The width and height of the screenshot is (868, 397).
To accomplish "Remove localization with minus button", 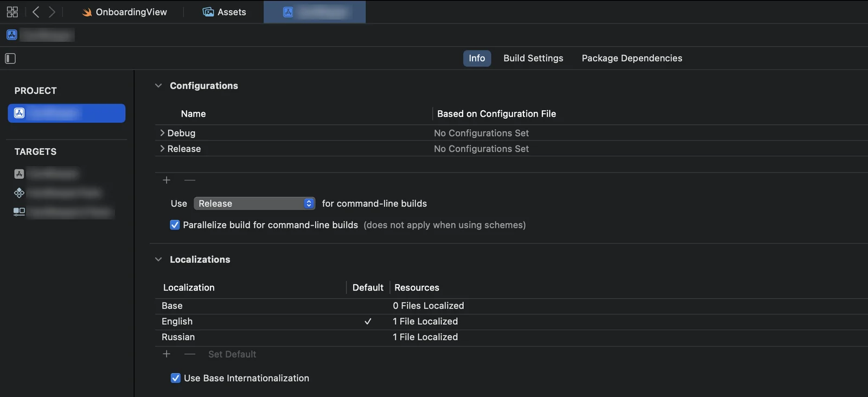I will (x=189, y=354).
